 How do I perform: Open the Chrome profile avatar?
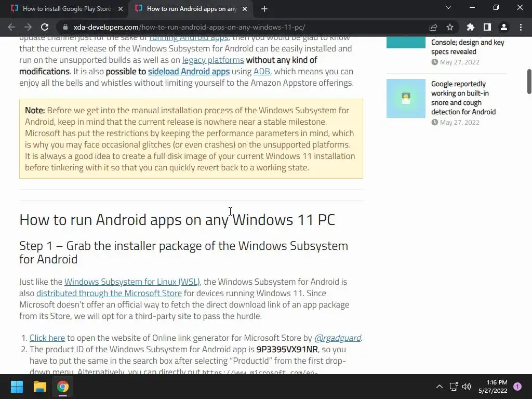504,27
